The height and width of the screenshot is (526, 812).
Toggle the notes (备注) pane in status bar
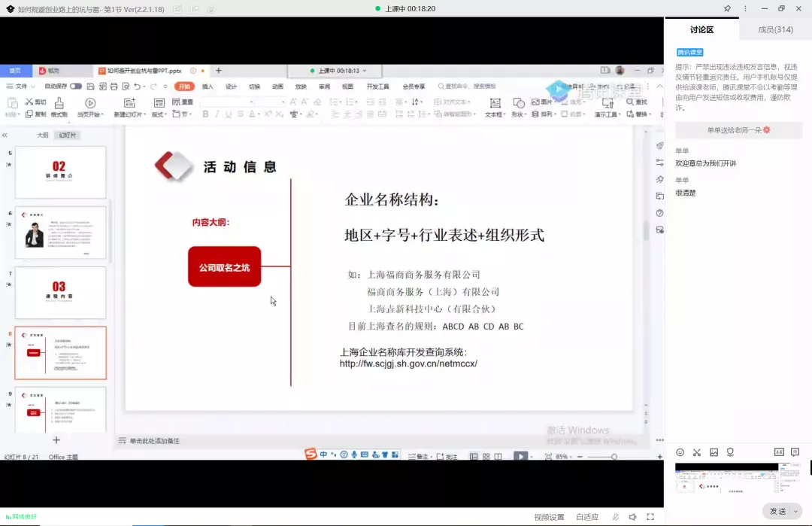[418, 457]
